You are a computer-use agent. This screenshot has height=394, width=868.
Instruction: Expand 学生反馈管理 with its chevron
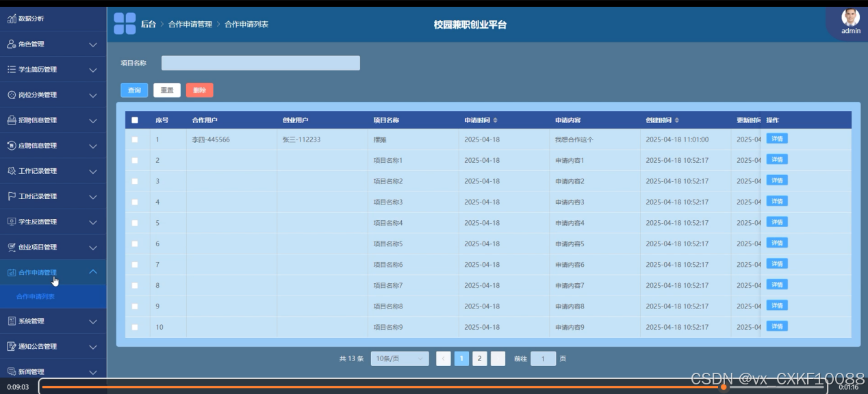click(x=94, y=222)
